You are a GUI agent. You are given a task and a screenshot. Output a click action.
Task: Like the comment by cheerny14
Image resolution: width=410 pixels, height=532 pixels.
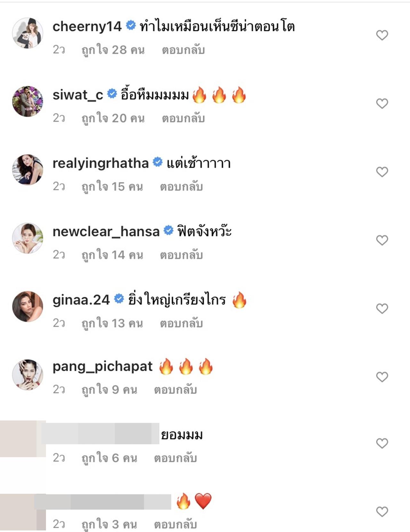382,35
